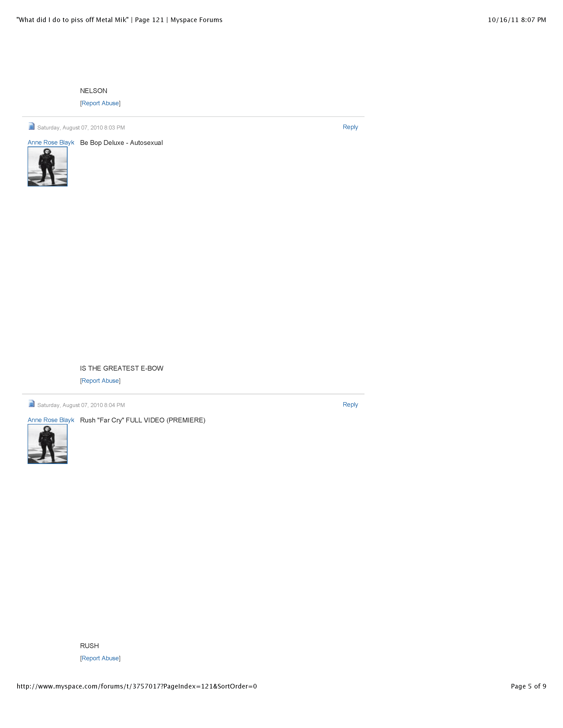Open Anne Rose Blayk's profile from the second post

coord(51,420)
